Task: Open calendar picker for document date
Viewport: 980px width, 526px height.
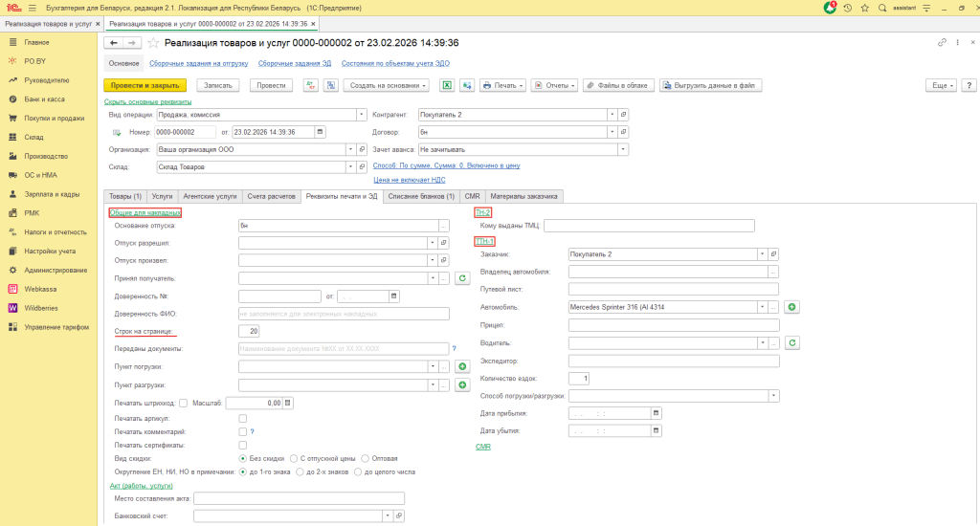Action: pos(320,132)
